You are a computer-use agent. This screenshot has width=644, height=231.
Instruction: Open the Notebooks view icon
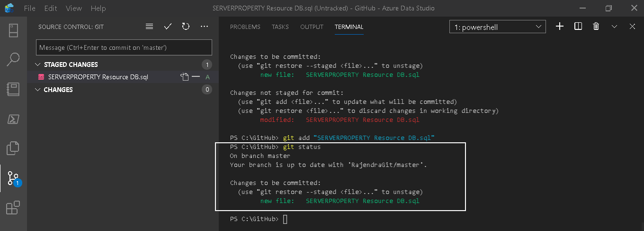point(13,89)
